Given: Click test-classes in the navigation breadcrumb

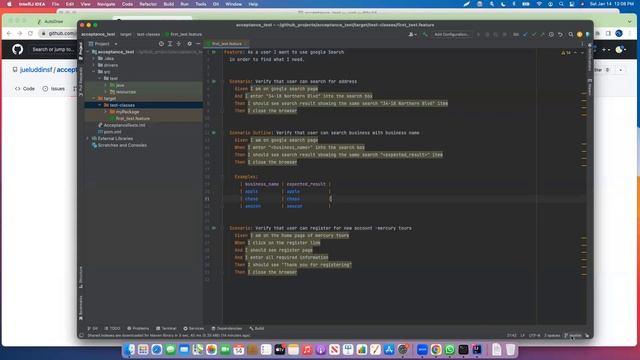Looking at the screenshot, I should click(x=148, y=35).
